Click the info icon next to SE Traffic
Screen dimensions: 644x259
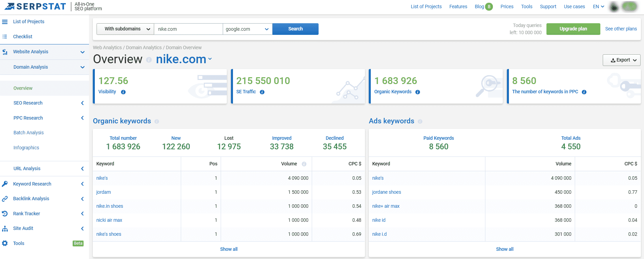click(x=262, y=92)
